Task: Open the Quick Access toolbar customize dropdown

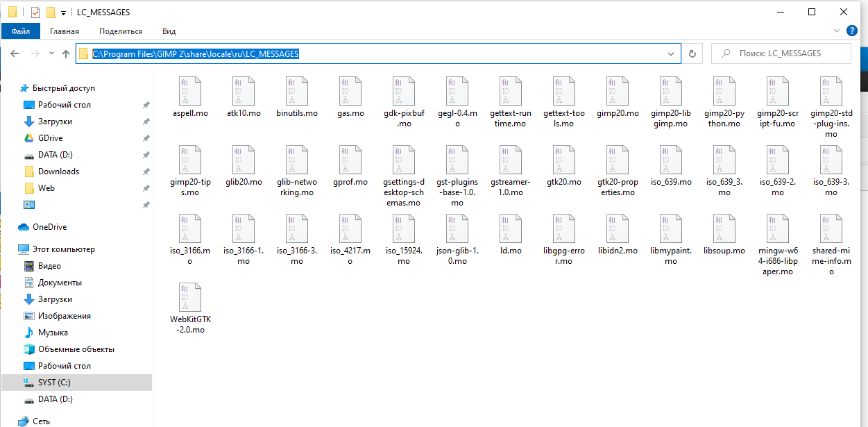Action: pos(64,12)
